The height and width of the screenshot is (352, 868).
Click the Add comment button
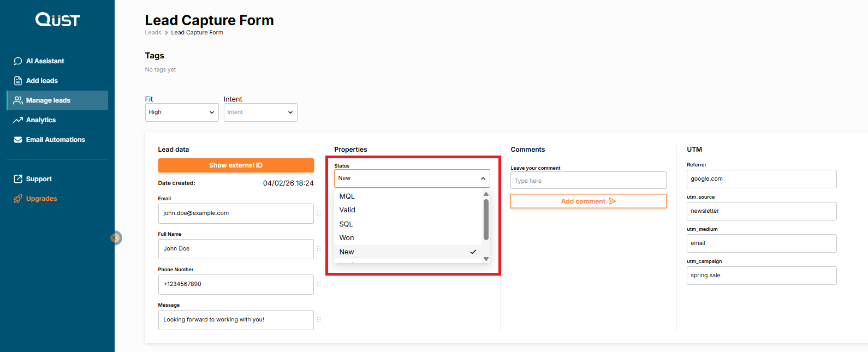point(588,201)
